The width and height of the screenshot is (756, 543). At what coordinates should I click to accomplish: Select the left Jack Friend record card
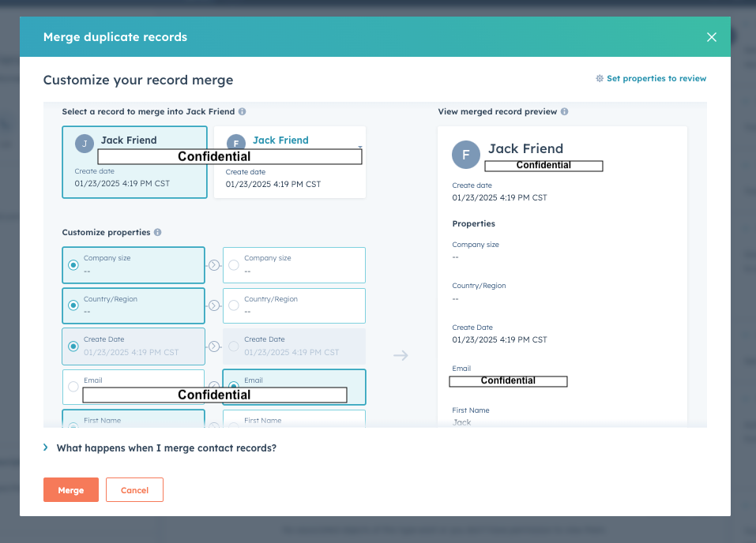coord(134,163)
